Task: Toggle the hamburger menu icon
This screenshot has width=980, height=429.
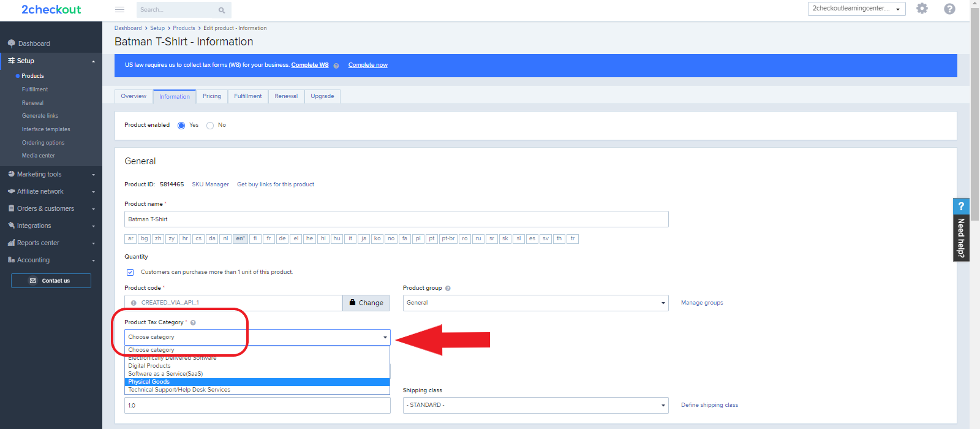Action: pos(120,10)
